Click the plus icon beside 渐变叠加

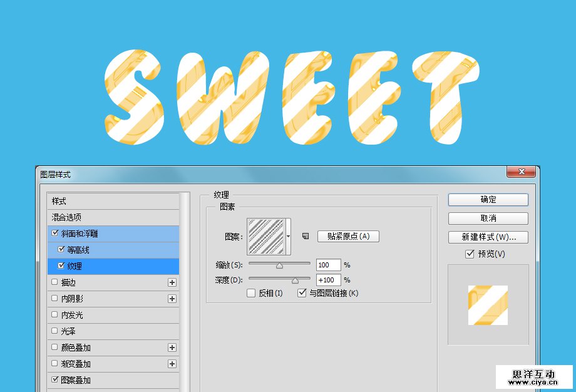tap(172, 364)
